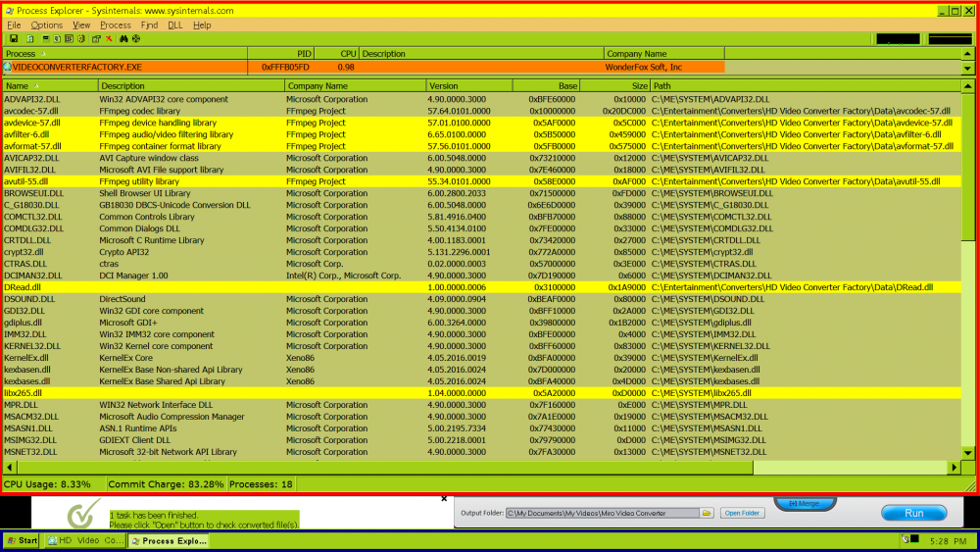Click the red X Kill Process icon
980x552 pixels.
pos(109,39)
